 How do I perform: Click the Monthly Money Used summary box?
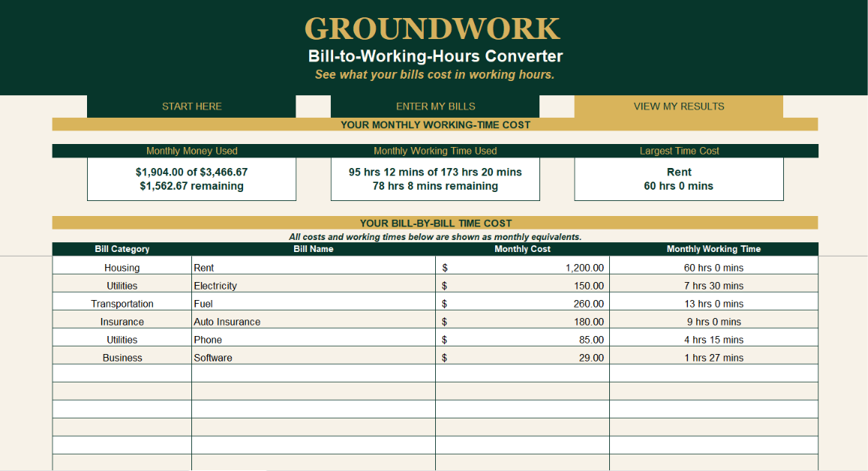pos(191,178)
